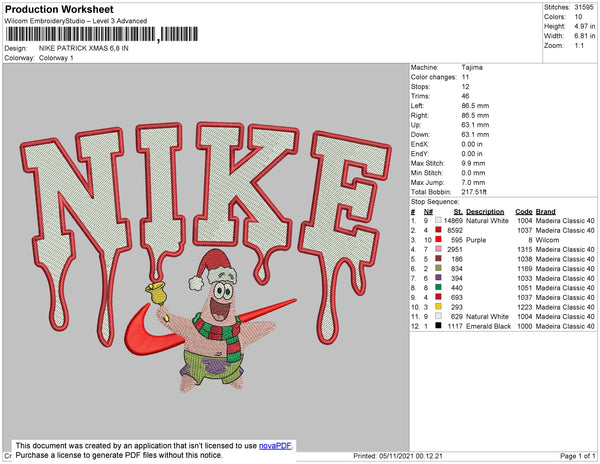Click the Emerald Black color swatch
Screen dimensions: 600x464
pyautogui.click(x=438, y=326)
